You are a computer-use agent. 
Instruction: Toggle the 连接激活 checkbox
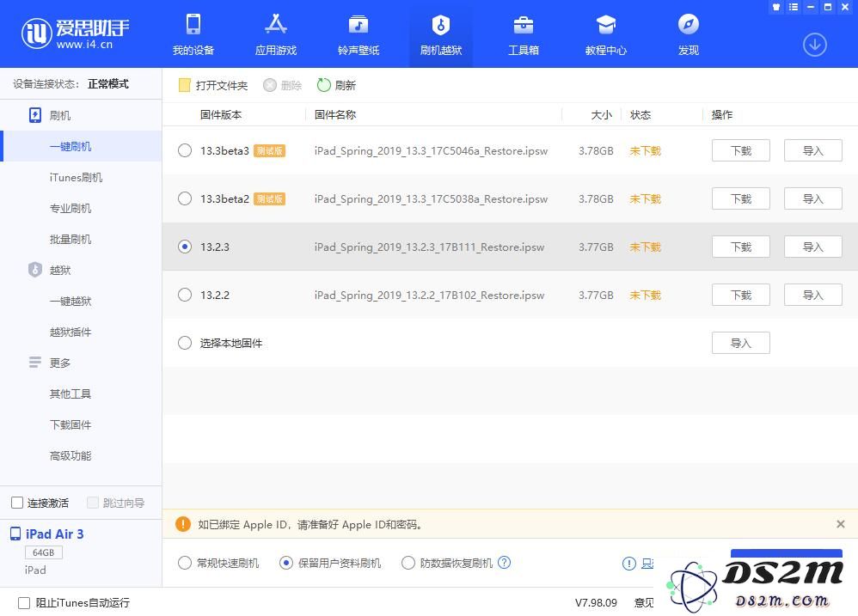coord(17,503)
